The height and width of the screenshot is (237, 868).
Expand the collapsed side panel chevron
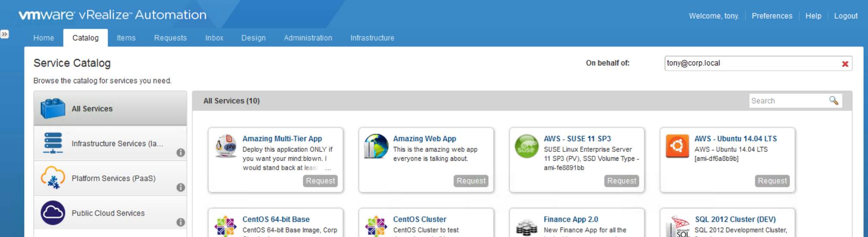[5, 34]
